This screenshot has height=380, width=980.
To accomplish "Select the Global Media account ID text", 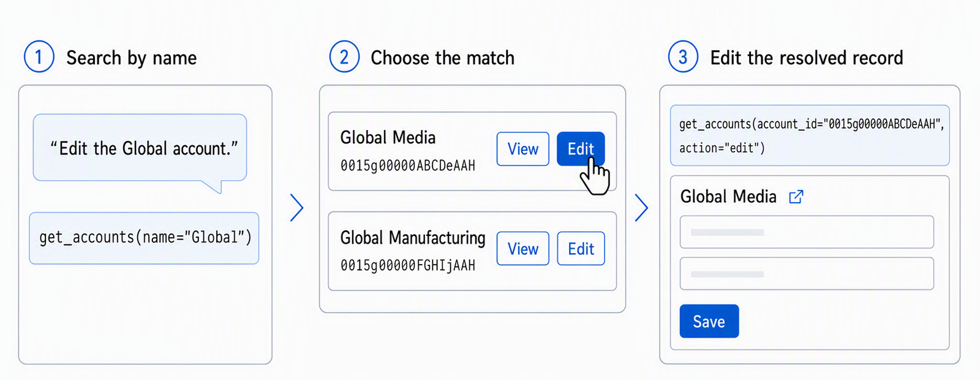I will (x=408, y=166).
